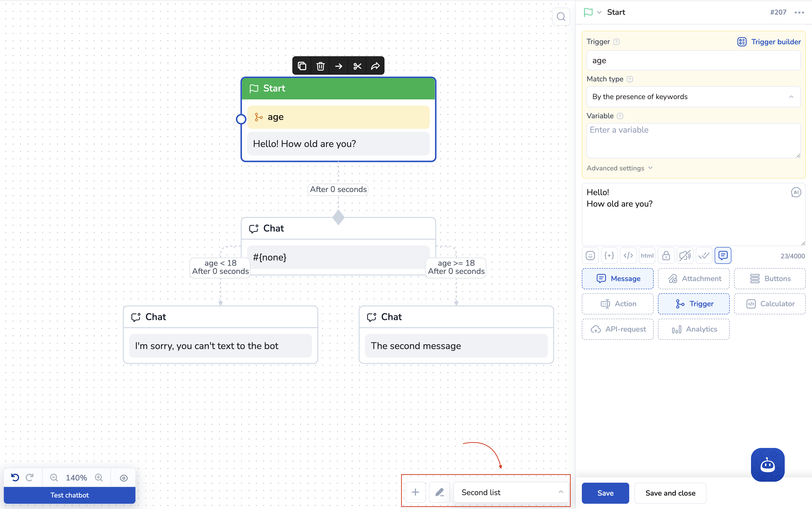The image size is (812, 509).
Task: Click the undo arrow icon
Action: point(15,477)
